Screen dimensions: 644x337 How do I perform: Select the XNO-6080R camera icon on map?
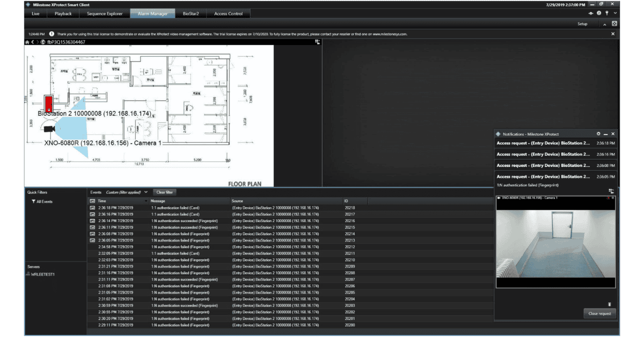pos(49,129)
